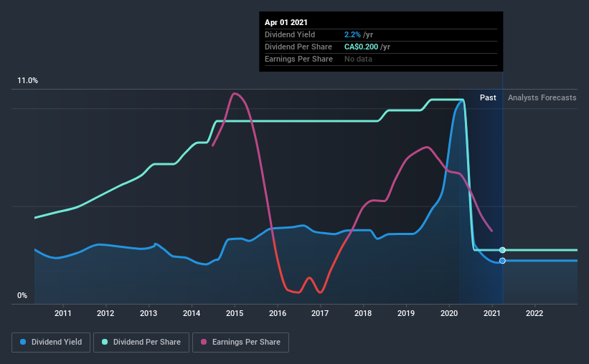This screenshot has width=589, height=364.
Task: Click the 2022 x-axis year label
Action: click(534, 313)
